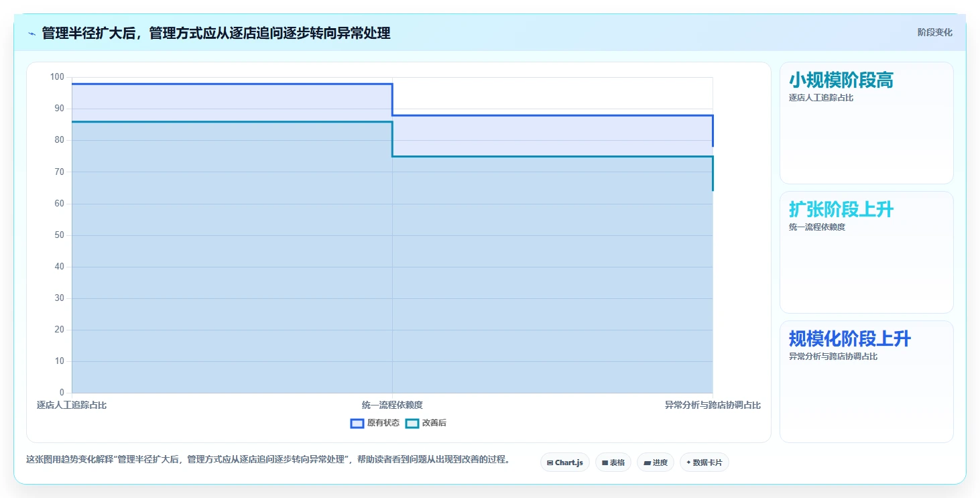Image resolution: width=980 pixels, height=498 pixels.
Task: Click the 阶段变化 label in the header
Action: pos(934,33)
